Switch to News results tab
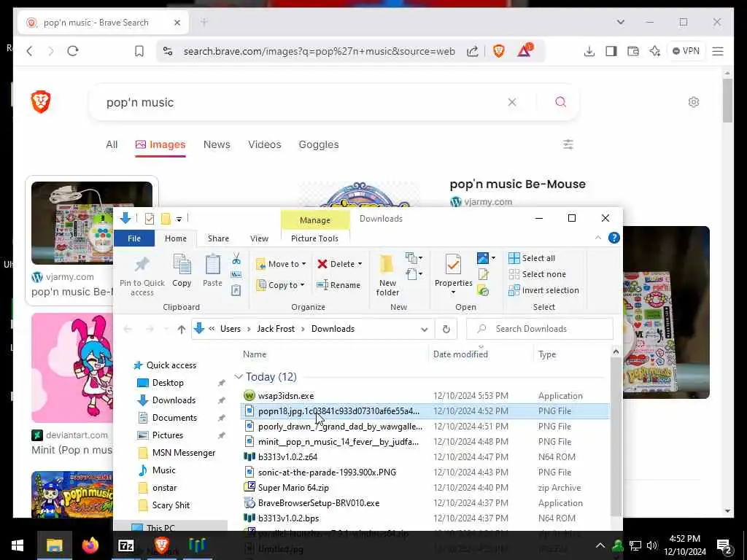This screenshot has width=747, height=560. coord(217,144)
